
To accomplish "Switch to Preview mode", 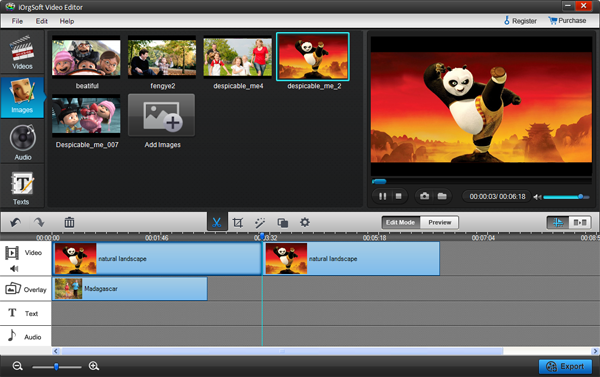I will tap(439, 222).
